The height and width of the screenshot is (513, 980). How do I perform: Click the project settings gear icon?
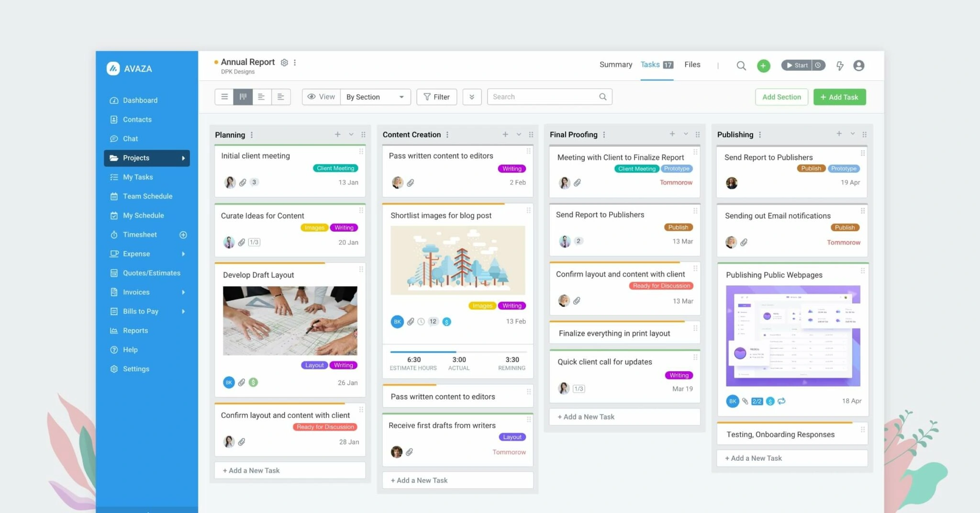(x=284, y=63)
